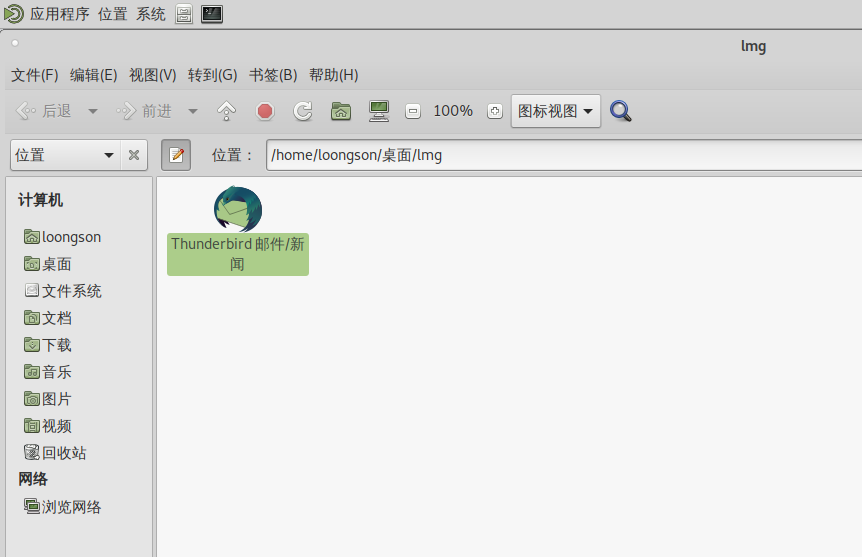
Task: Select 文件系统 in the sidebar
Action: point(63,291)
